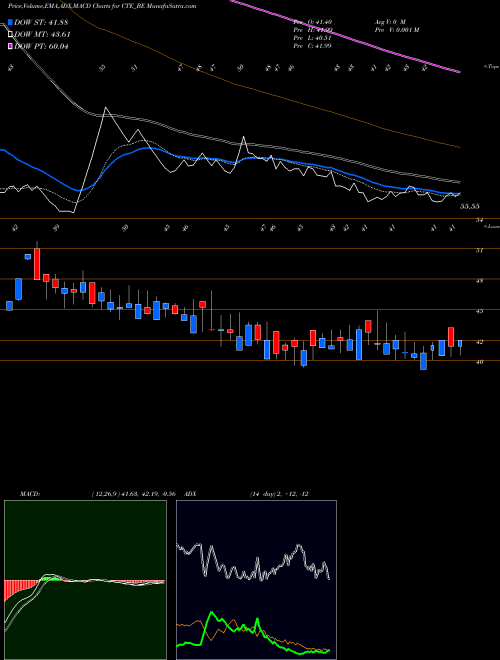Click the MACD (12,26,9) parameter values
Image resolution: width=500 pixels, height=660 pixels.
click(x=133, y=494)
